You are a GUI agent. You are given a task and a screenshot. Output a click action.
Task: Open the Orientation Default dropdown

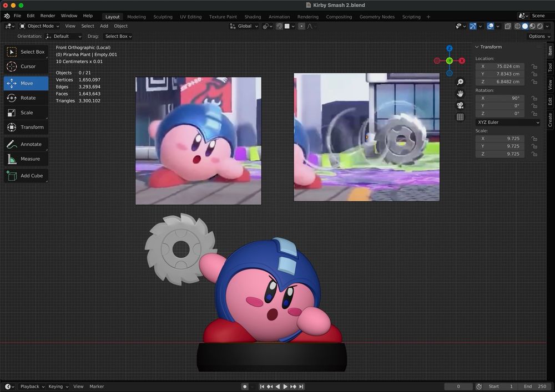pyautogui.click(x=64, y=37)
